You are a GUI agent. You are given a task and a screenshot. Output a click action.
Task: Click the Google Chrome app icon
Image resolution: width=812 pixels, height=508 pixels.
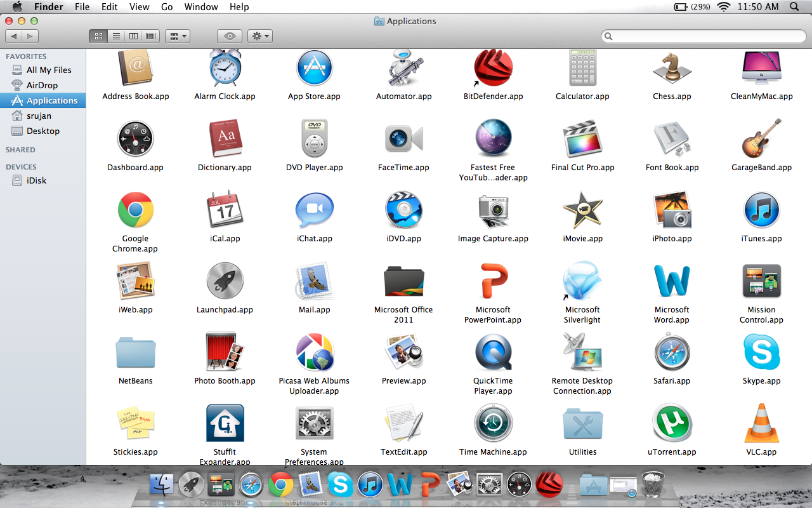click(135, 210)
